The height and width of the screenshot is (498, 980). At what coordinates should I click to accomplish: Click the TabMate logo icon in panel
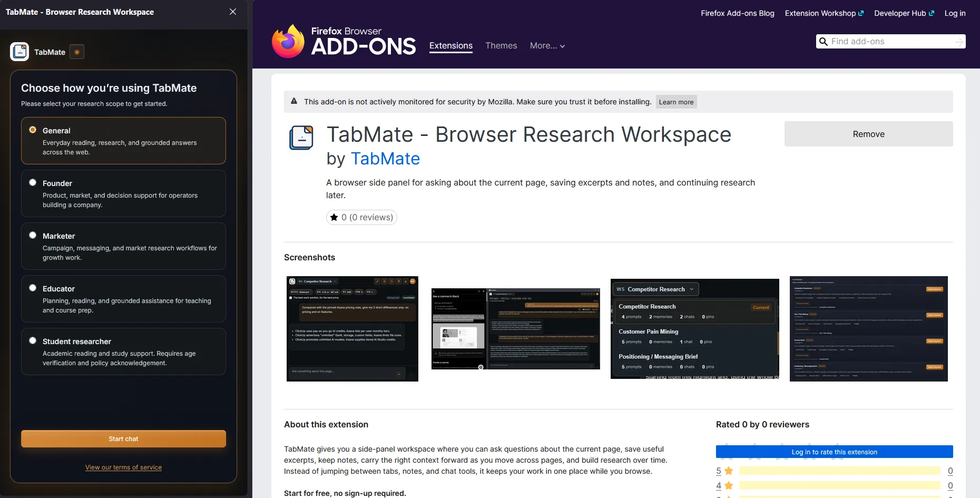[19, 52]
